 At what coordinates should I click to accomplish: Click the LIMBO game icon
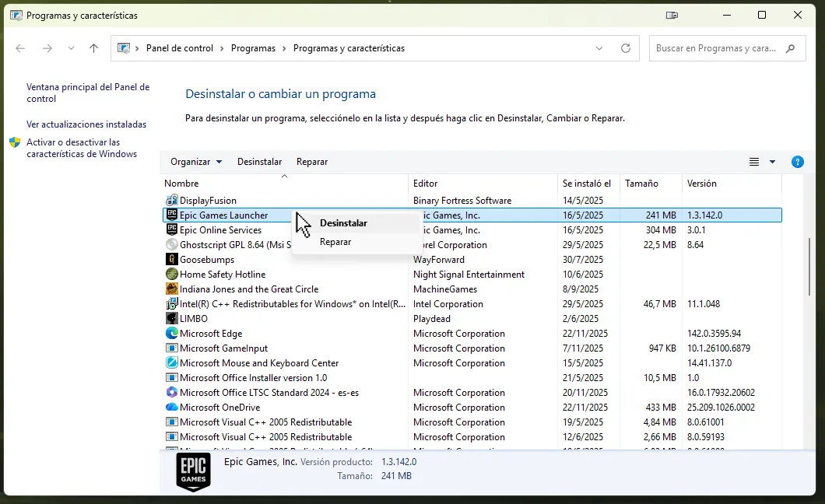(x=172, y=318)
